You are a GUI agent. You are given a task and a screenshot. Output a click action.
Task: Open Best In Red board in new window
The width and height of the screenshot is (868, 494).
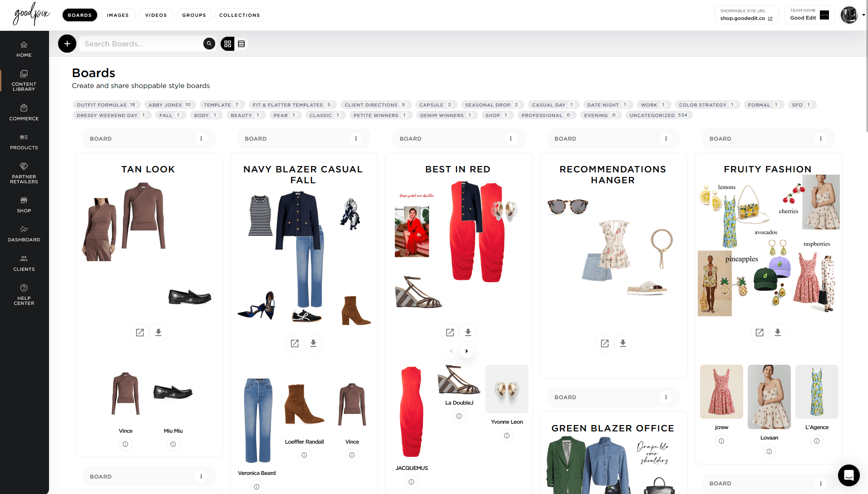pyautogui.click(x=450, y=333)
